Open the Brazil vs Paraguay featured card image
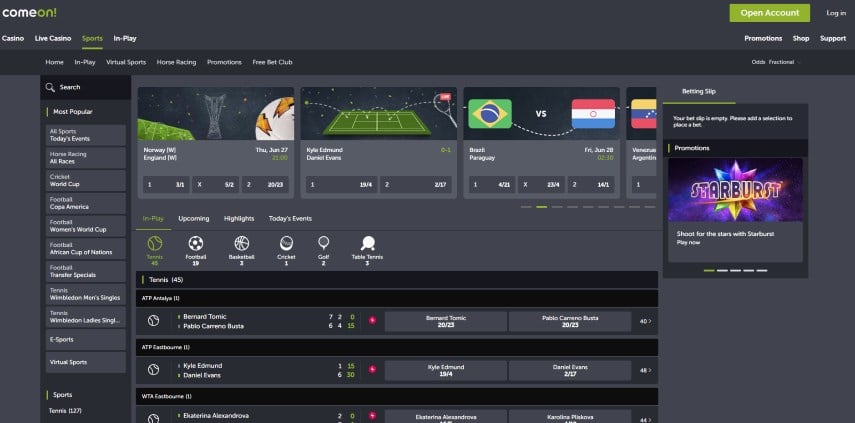Screen dimensions: 855x423 point(541,113)
